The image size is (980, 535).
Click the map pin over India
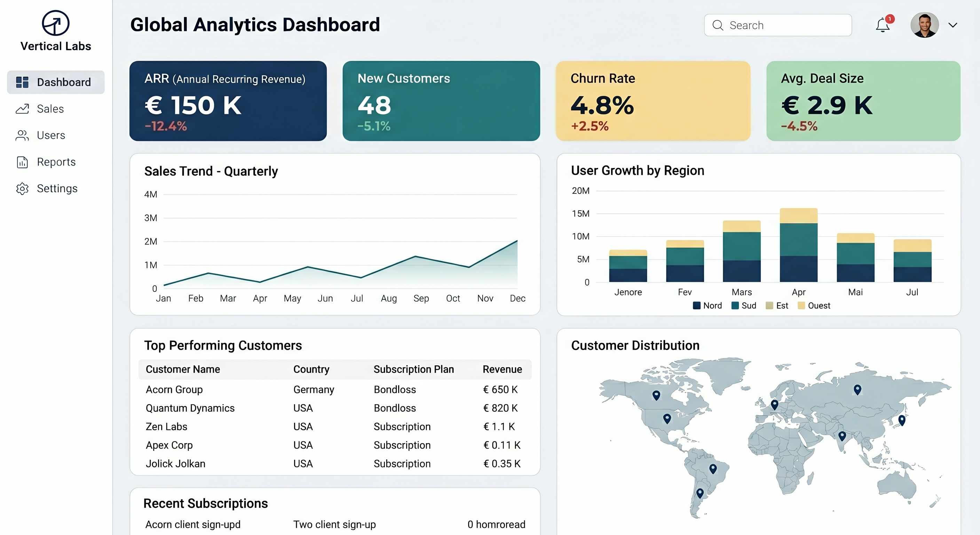[x=842, y=435]
